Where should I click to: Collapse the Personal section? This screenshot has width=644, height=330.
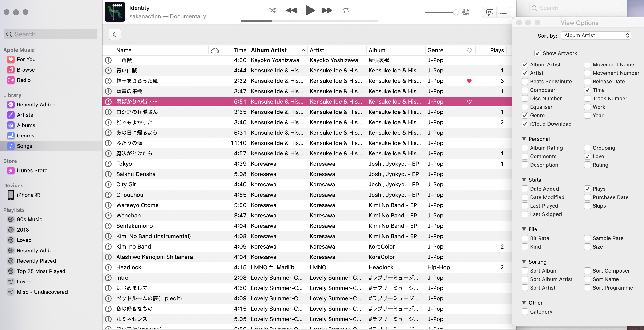(524, 139)
